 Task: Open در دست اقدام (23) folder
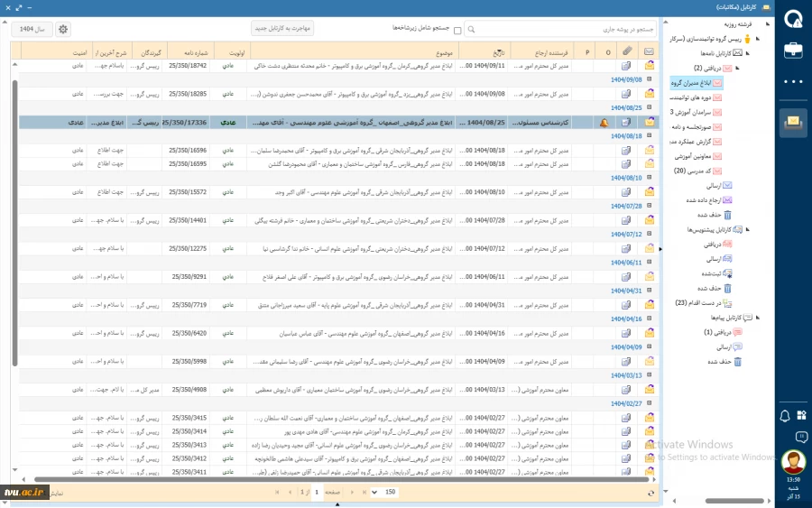[703, 303]
